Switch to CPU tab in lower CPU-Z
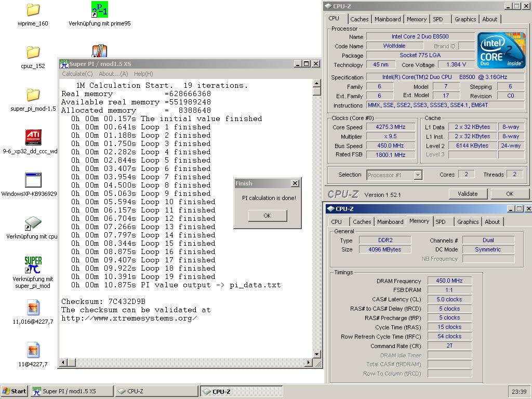Screen dimensions: 532x399 click(336, 222)
